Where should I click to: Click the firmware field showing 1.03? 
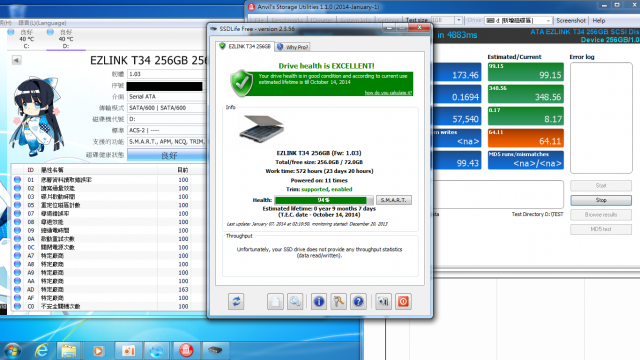click(x=167, y=74)
